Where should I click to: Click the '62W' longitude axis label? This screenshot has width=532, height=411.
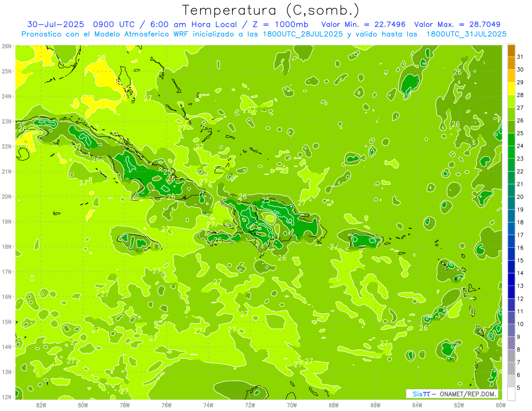[x=459, y=405]
